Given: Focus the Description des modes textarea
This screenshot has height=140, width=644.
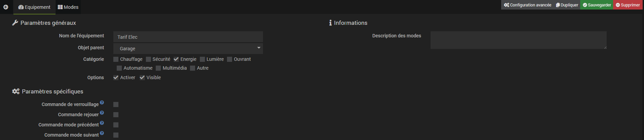Looking at the screenshot, I should click(x=518, y=40).
